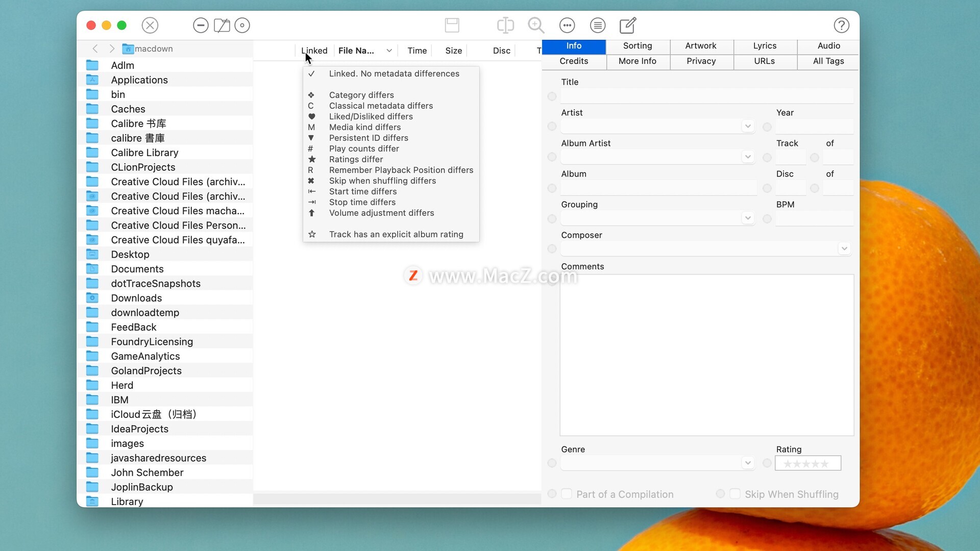Image resolution: width=980 pixels, height=551 pixels.
Task: Select the John Schember folder row
Action: click(166, 472)
